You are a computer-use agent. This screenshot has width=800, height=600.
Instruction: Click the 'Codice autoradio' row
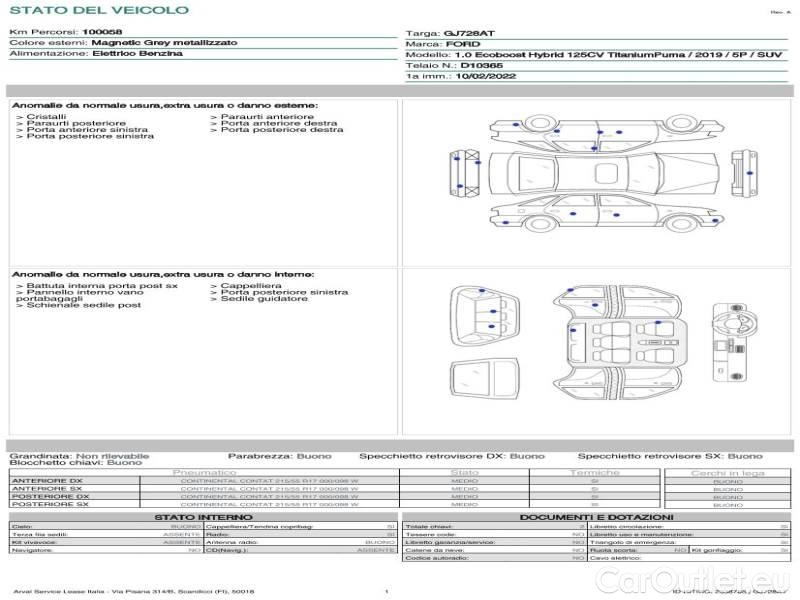495,558
